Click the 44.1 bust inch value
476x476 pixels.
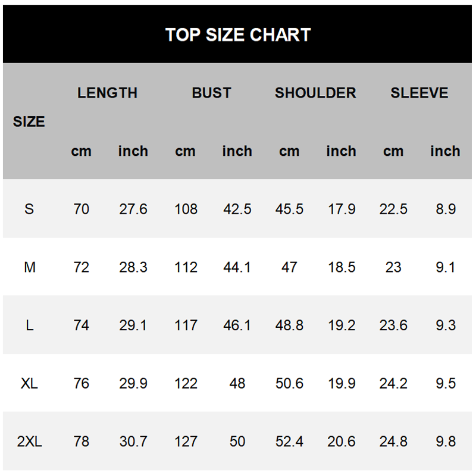[237, 267]
